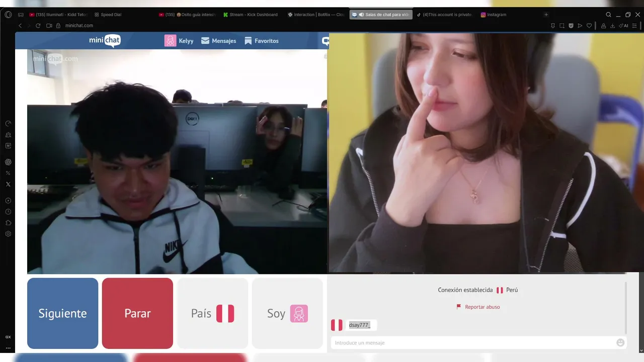Click the Reportar abuso link
This screenshot has height=362, width=644.
(478, 307)
